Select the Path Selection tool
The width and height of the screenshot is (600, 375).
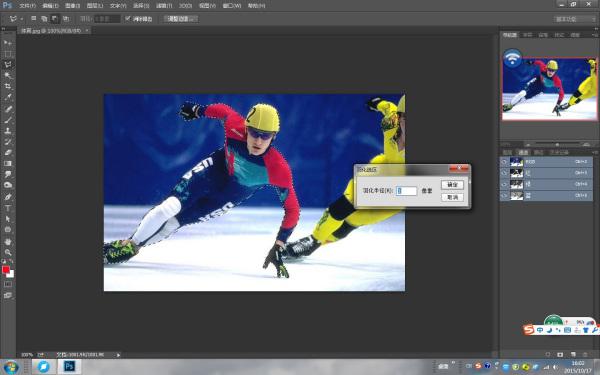pos(8,218)
